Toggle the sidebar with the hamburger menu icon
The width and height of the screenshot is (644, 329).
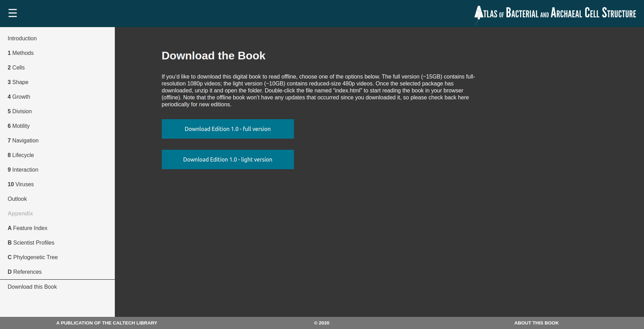13,13
